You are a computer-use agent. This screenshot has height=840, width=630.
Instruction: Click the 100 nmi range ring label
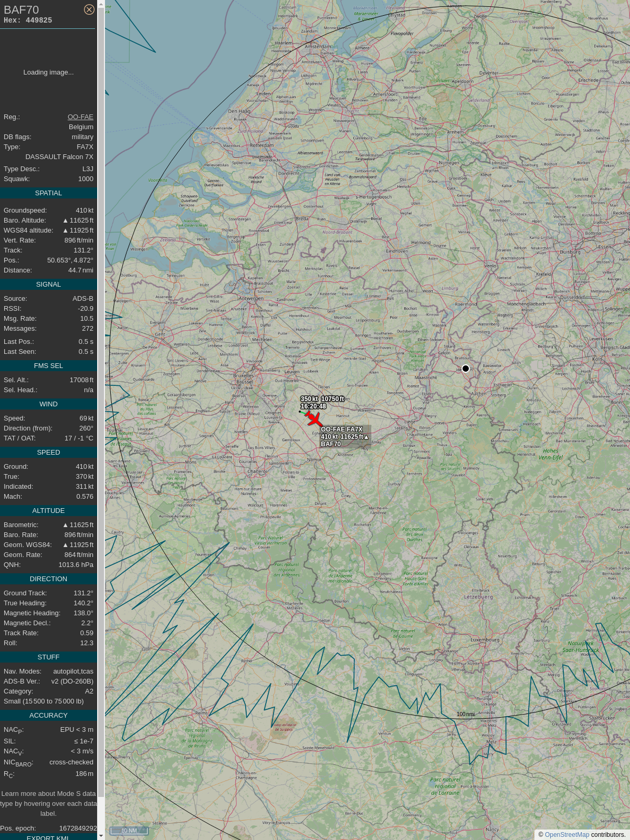[x=465, y=715]
